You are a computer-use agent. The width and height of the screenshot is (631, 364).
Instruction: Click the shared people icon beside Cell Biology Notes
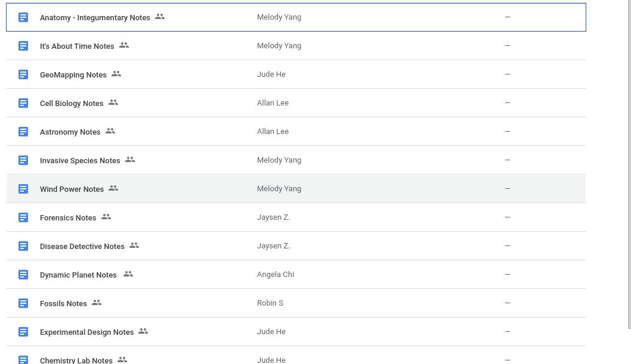click(113, 102)
